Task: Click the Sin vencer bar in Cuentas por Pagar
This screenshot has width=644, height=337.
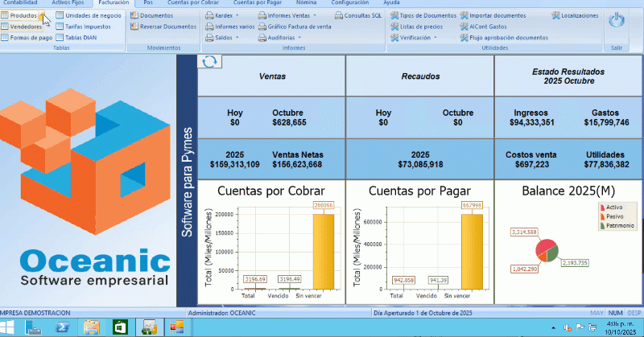Action: [472, 252]
